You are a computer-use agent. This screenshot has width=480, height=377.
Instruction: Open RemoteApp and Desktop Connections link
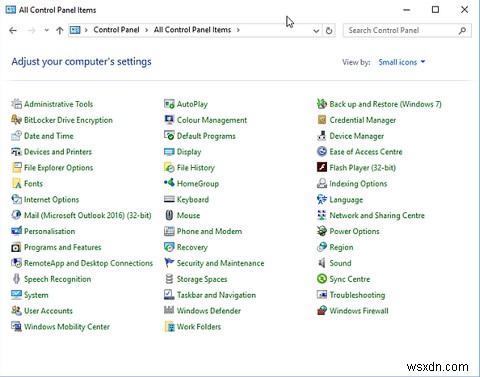coord(88,263)
